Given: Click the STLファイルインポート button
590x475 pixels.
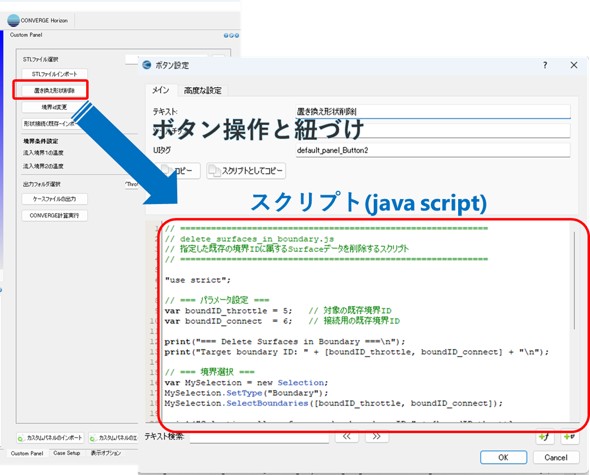Looking at the screenshot, I should point(55,74).
